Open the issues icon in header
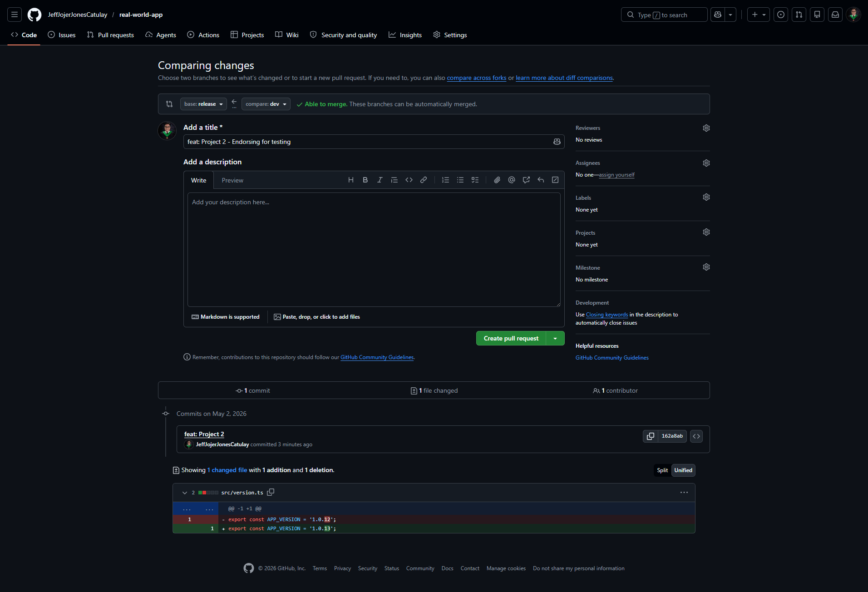The image size is (868, 592). tap(781, 15)
